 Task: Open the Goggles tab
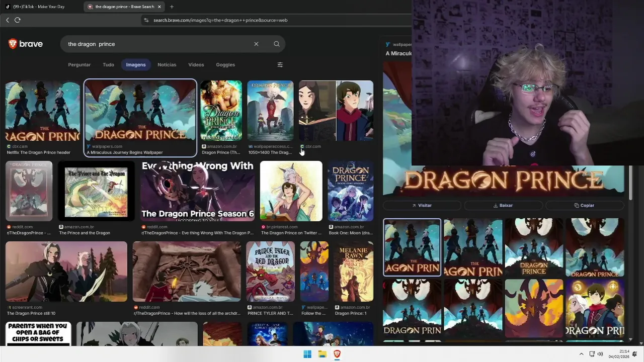(x=225, y=64)
